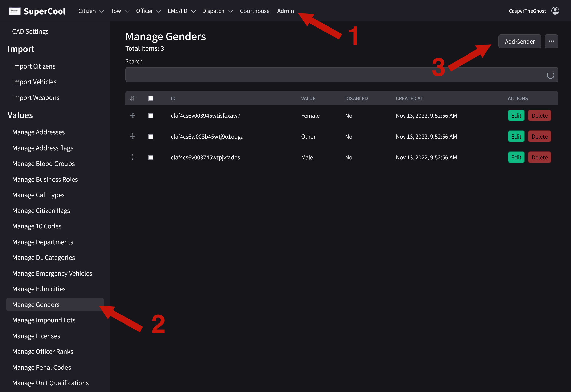Image resolution: width=571 pixels, height=392 pixels.
Task: Click Edit on the Female gender row
Action: tap(516, 115)
